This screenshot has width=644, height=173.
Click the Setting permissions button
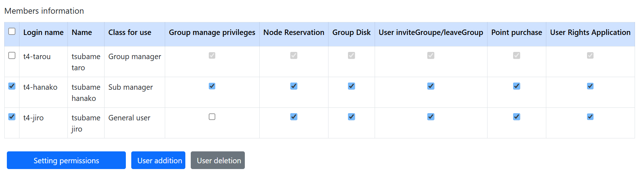point(66,160)
